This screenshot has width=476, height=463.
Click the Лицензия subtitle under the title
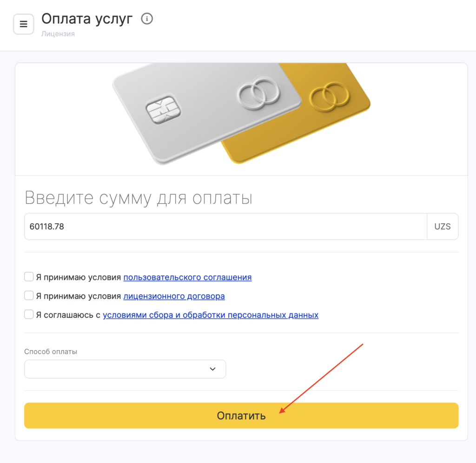click(58, 34)
